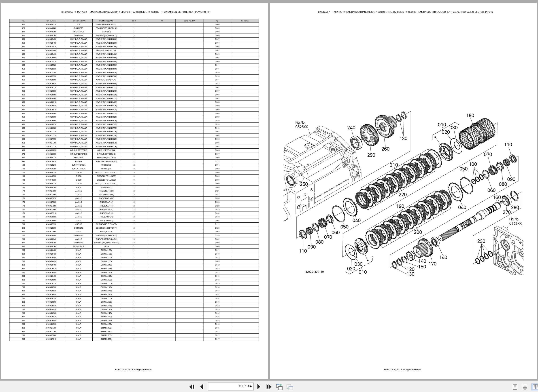The image size is (538, 392).
Task: Click the Serial No./PIN column header
Action: click(189, 21)
